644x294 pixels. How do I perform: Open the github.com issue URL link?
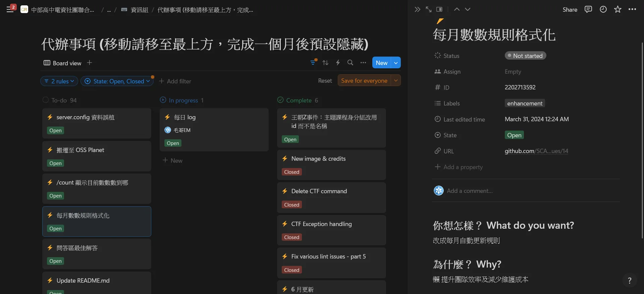point(536,151)
